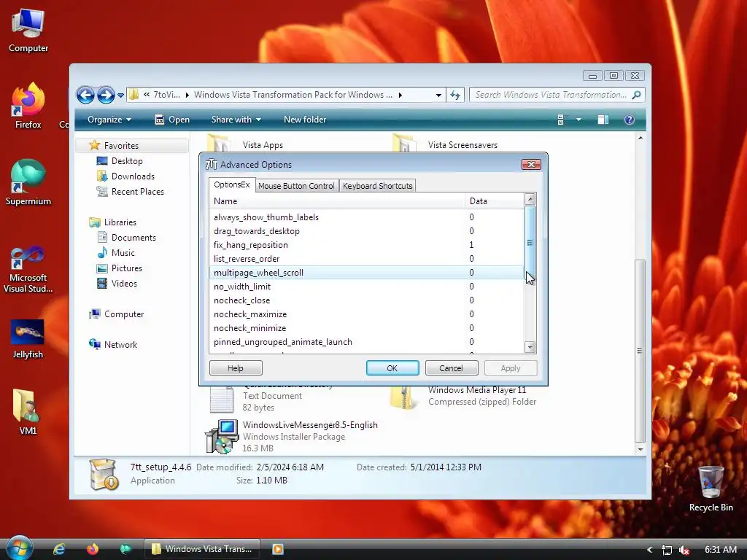747x560 pixels.
Task: Open the Organize dropdown menu
Action: pos(109,120)
